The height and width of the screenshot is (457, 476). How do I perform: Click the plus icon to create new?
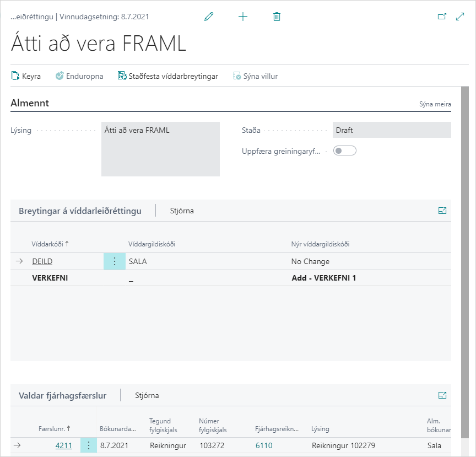(243, 17)
